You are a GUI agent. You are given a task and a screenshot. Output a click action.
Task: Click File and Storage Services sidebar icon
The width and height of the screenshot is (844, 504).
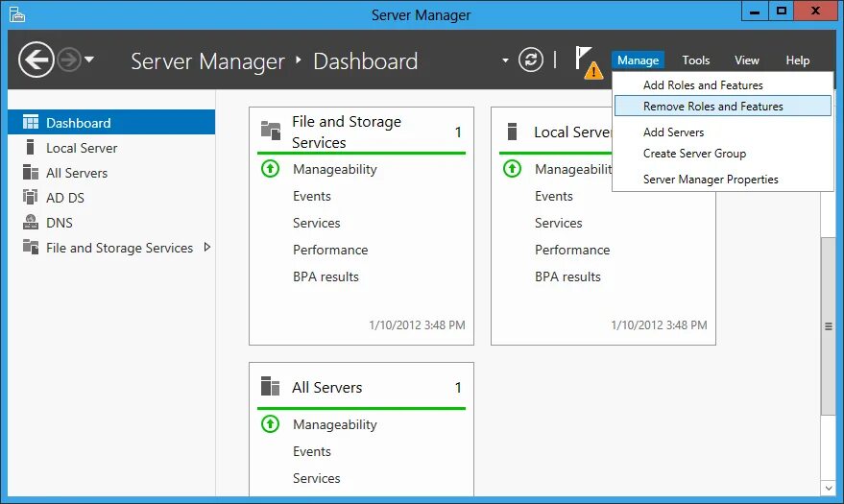[x=31, y=247]
